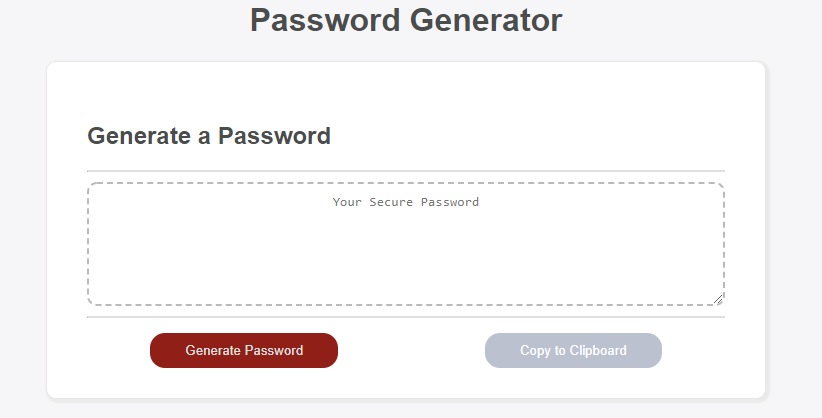
Task: Click the textarea resize grip icon
Action: tap(718, 299)
